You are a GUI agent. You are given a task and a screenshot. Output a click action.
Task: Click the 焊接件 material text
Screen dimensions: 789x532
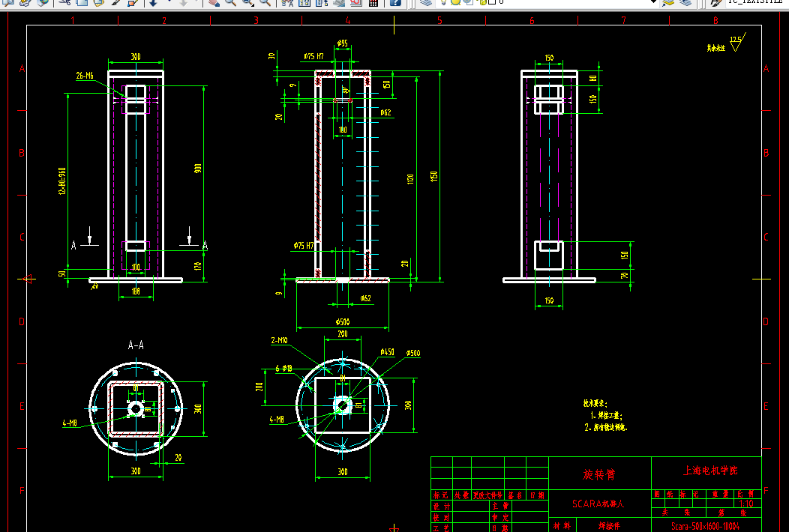tap(609, 526)
